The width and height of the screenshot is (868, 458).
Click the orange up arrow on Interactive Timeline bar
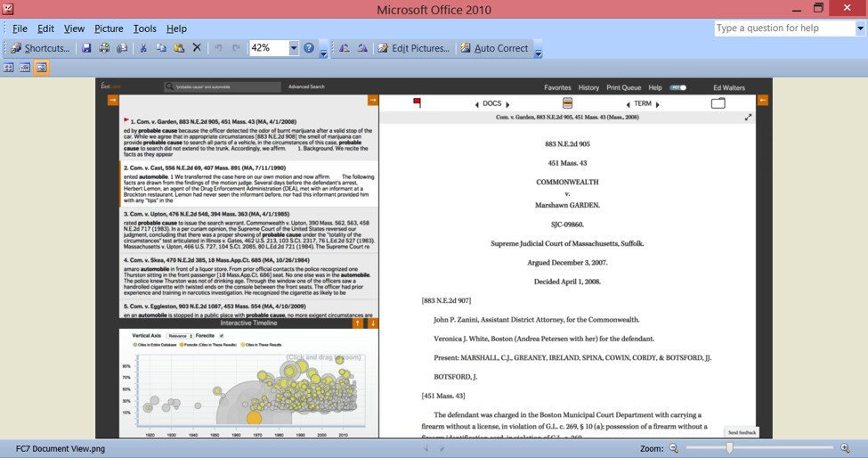pyautogui.click(x=358, y=323)
